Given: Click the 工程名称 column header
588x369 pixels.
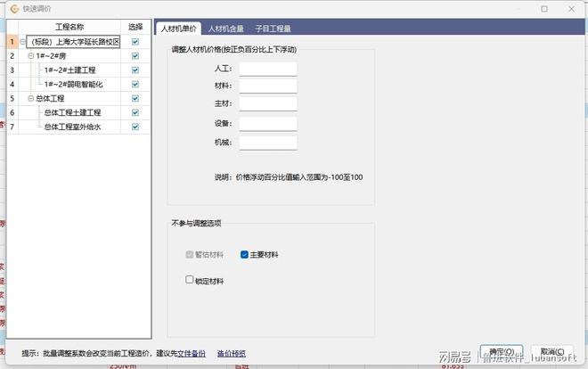Looking at the screenshot, I should (69, 27).
